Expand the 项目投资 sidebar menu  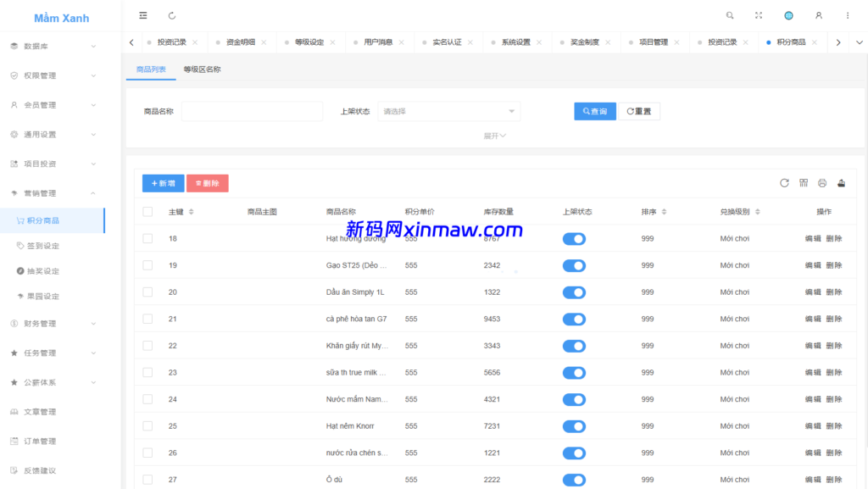tap(53, 164)
